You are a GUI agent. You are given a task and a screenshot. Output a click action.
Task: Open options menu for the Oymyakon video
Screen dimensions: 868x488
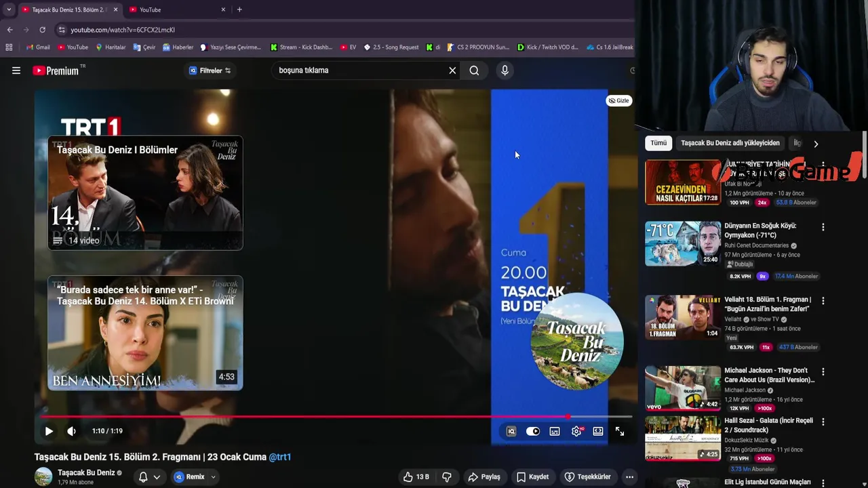tap(823, 227)
